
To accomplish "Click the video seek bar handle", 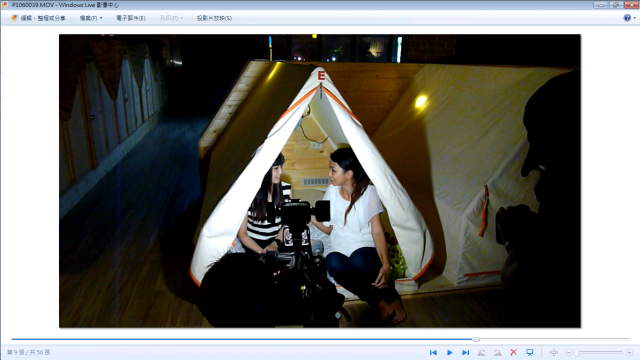I will (x=476, y=339).
